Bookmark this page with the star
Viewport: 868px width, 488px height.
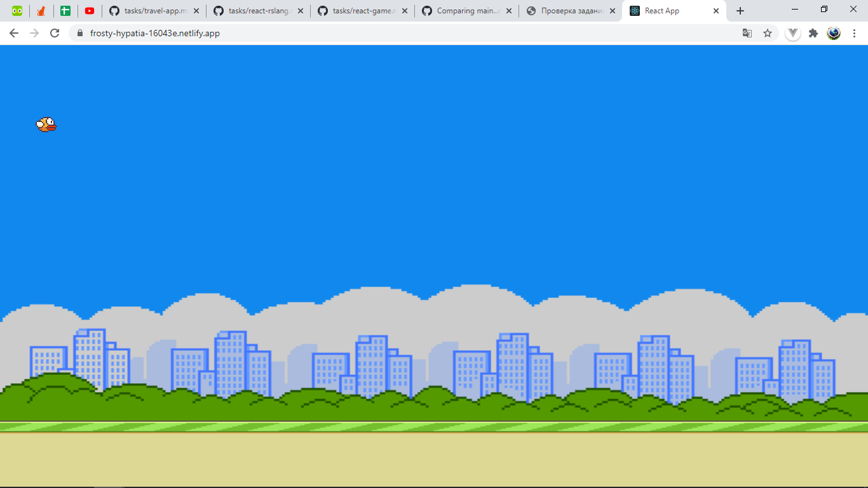[768, 33]
